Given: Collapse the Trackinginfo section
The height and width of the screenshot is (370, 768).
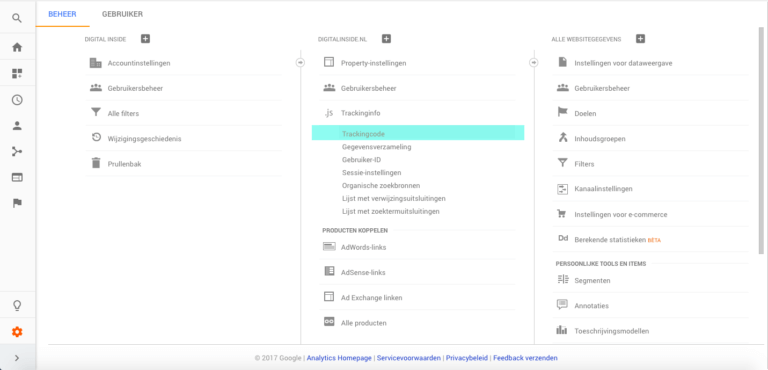Looking at the screenshot, I should point(352,113).
